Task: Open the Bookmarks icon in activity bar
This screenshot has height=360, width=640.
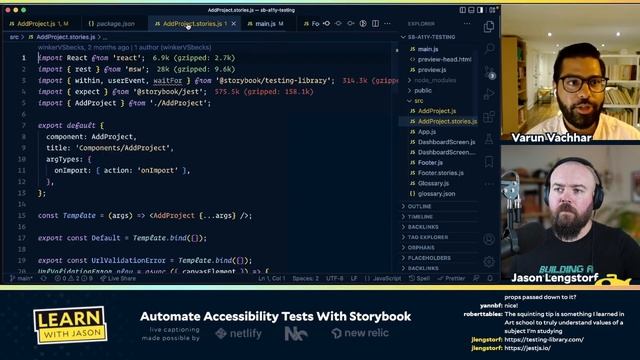Action: pyautogui.click(x=489, y=162)
